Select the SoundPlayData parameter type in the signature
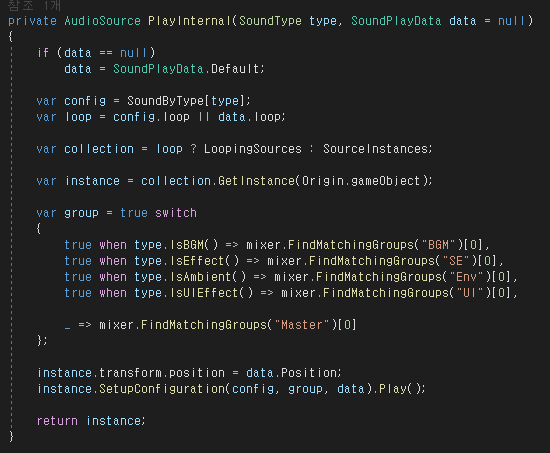The image size is (550, 453). (396, 21)
